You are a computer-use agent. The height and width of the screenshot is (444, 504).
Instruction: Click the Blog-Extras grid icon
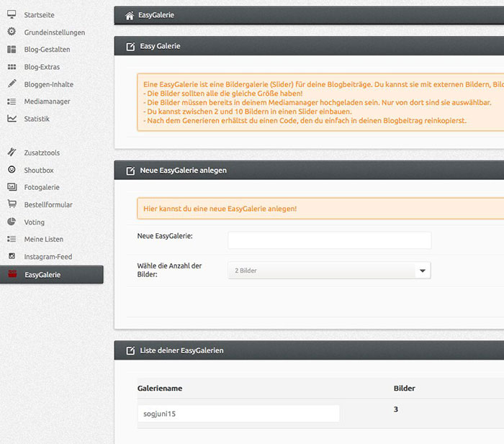coord(12,67)
